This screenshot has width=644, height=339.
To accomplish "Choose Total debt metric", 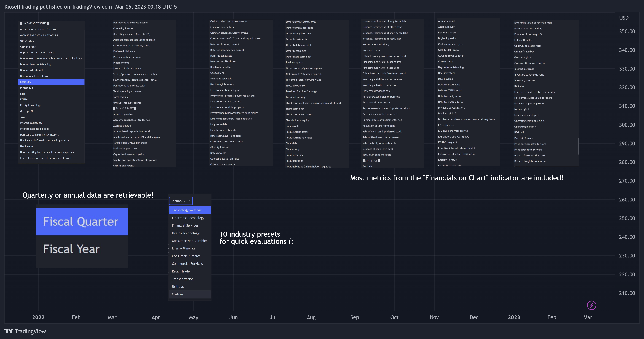I will [292, 144].
